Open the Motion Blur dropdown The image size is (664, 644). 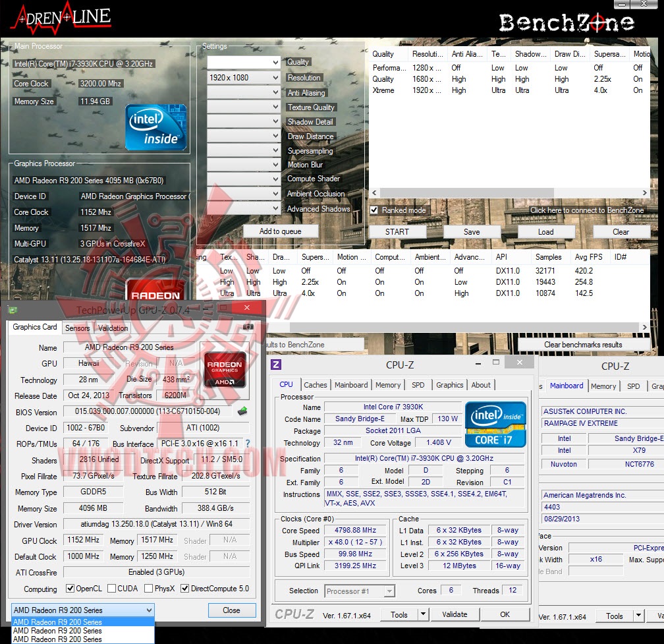244,164
